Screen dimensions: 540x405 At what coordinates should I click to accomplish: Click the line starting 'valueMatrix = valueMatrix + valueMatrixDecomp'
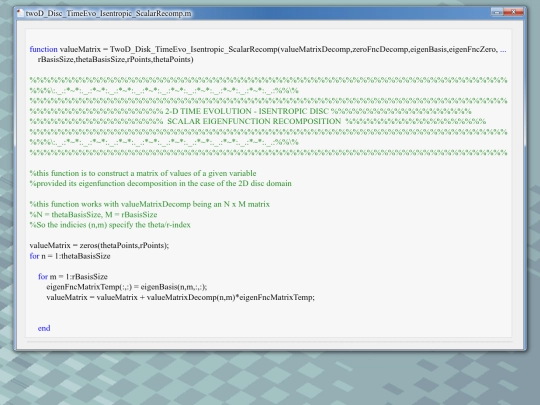point(180,297)
